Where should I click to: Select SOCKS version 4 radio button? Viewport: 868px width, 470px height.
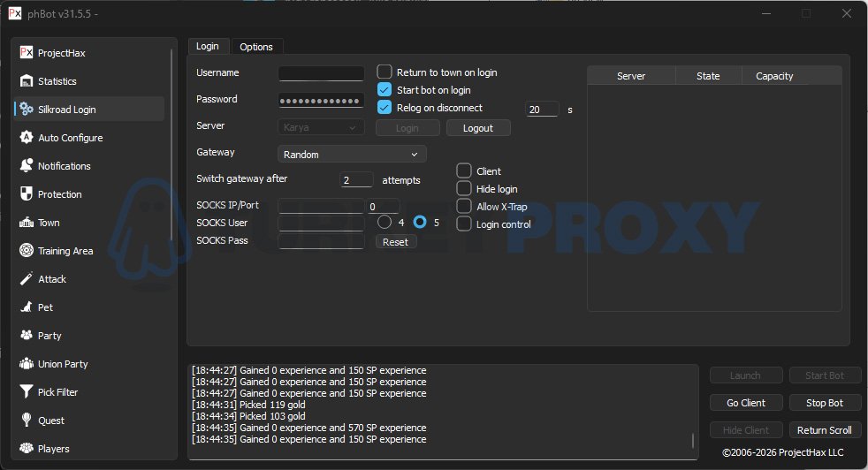click(x=385, y=222)
